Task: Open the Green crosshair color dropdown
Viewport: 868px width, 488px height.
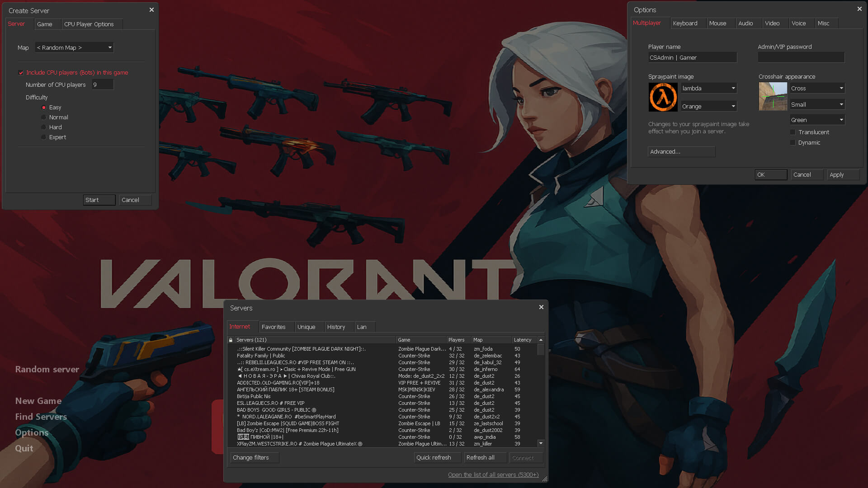Action: 817,120
